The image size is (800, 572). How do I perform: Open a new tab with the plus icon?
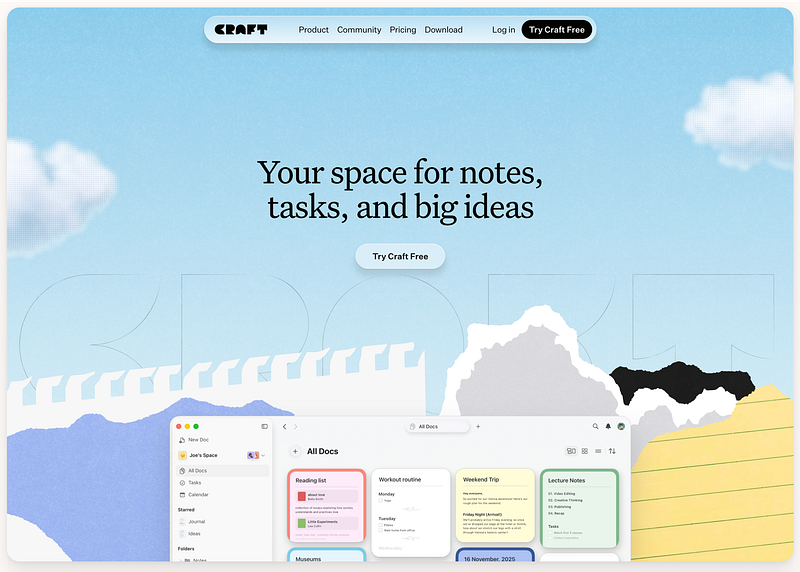click(478, 426)
